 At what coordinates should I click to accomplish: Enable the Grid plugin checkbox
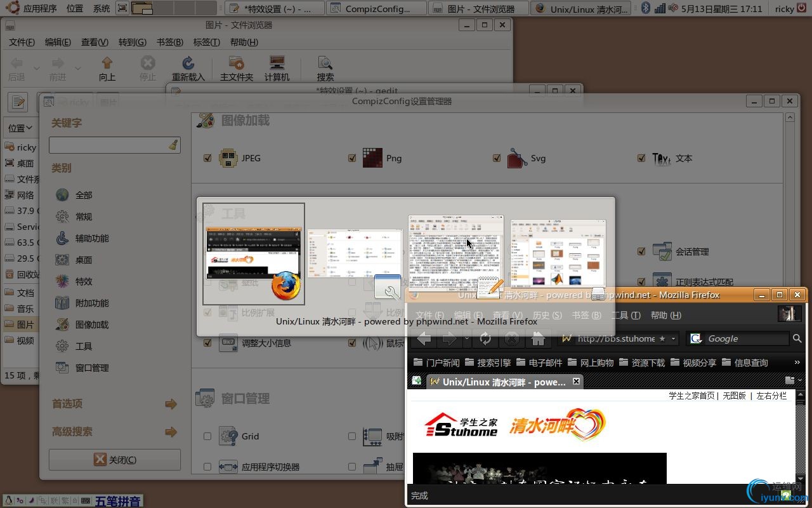point(207,436)
